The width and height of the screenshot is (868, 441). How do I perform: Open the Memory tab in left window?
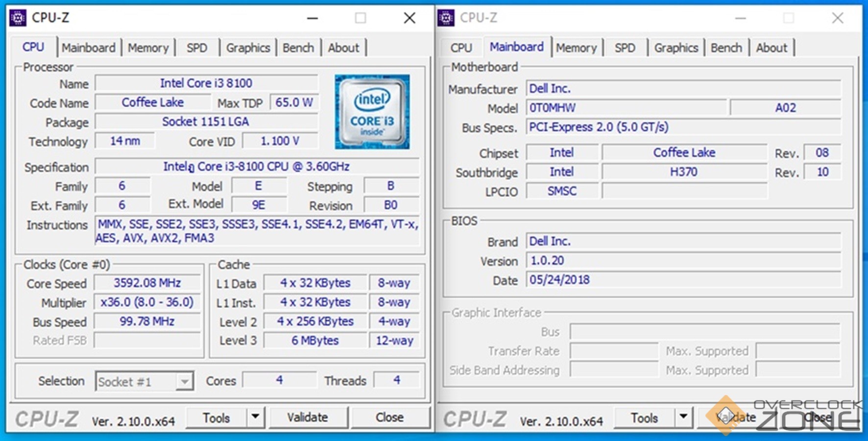[148, 48]
